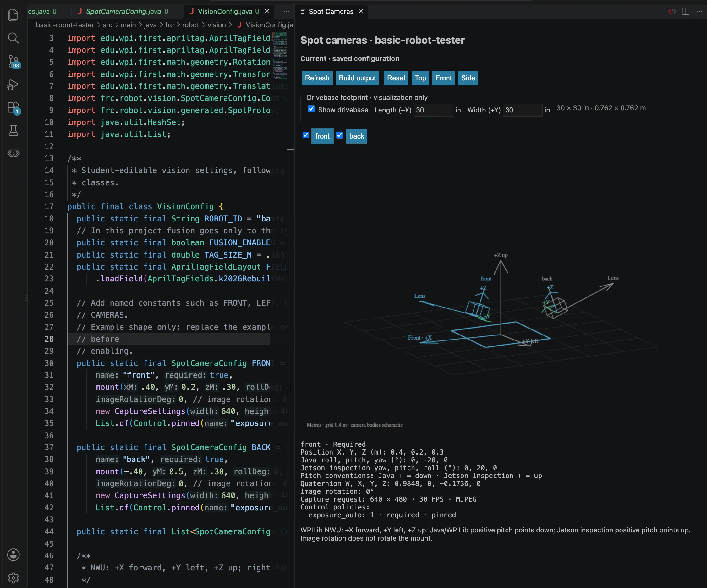Switch to SpotCameraConfig.java tab
Viewport: 707px width, 588px height.
(x=123, y=11)
